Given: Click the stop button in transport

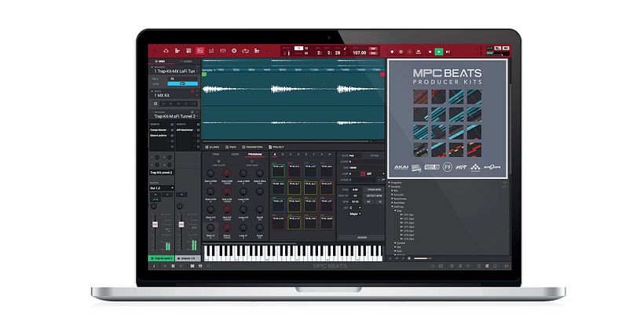Looking at the screenshot, I should pyautogui.click(x=430, y=52).
